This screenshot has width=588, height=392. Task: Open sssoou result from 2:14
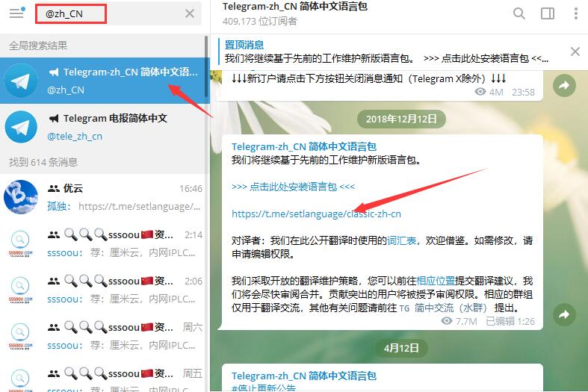coord(102,243)
